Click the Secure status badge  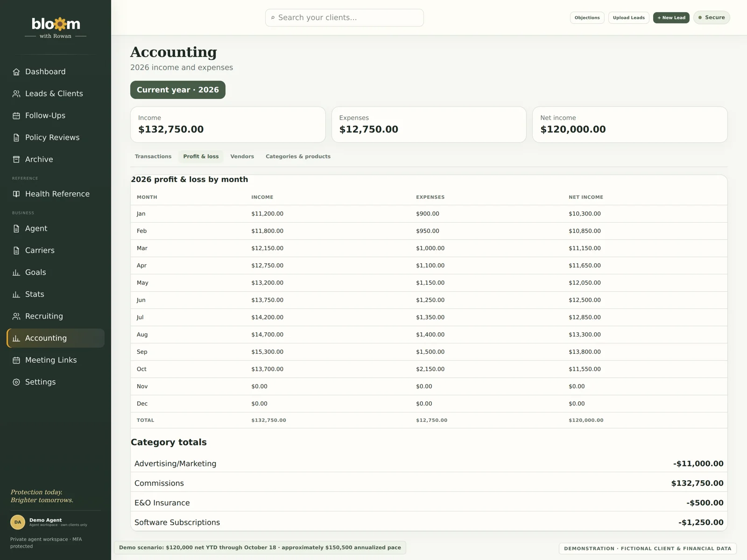pos(712,18)
